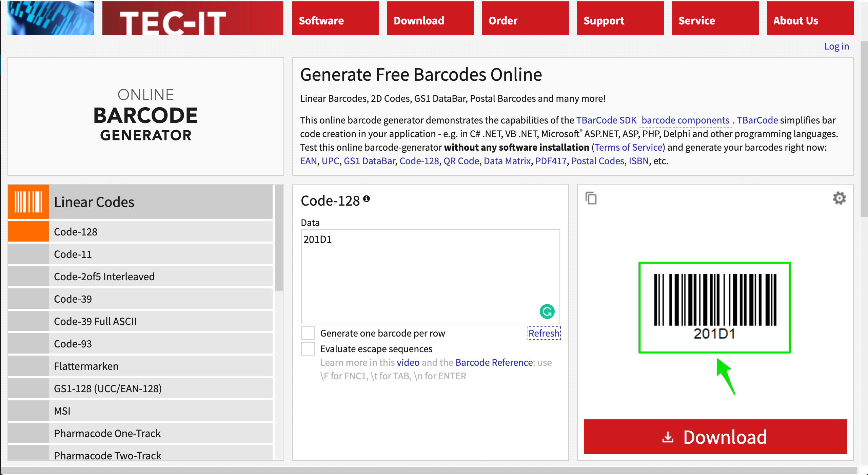Click the Grammarly green icon in data field
This screenshot has height=475, width=868.
[547, 311]
